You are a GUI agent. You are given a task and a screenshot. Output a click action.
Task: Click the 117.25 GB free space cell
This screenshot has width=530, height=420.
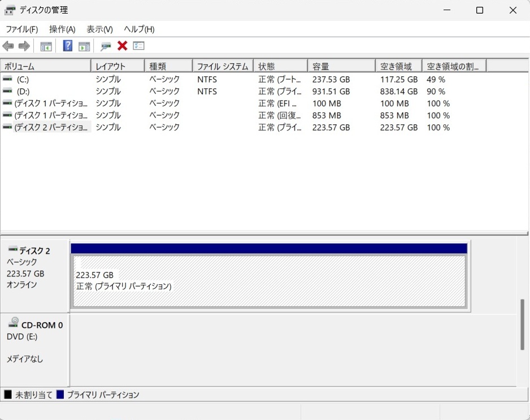point(399,80)
